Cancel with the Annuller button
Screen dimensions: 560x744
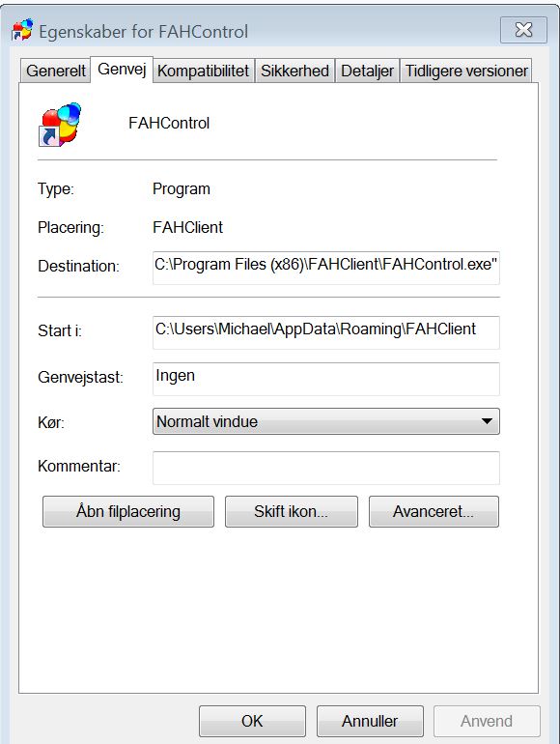[370, 721]
